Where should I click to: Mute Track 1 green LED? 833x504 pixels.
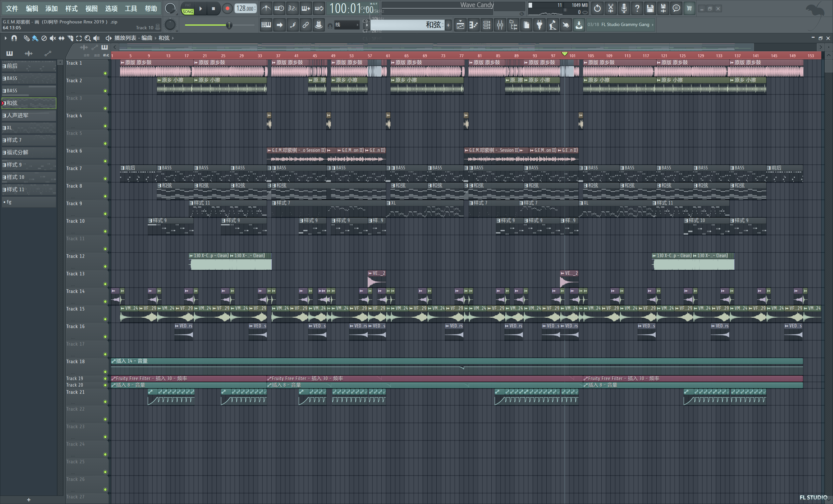tap(105, 73)
